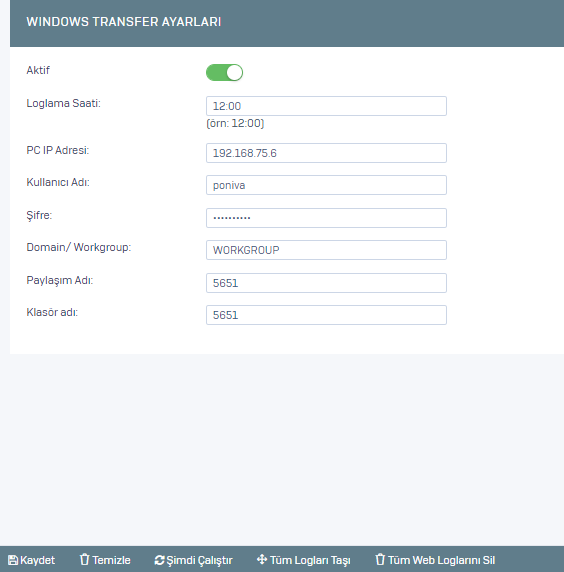Click the Aktif label text
The image size is (564, 572).
38,70
